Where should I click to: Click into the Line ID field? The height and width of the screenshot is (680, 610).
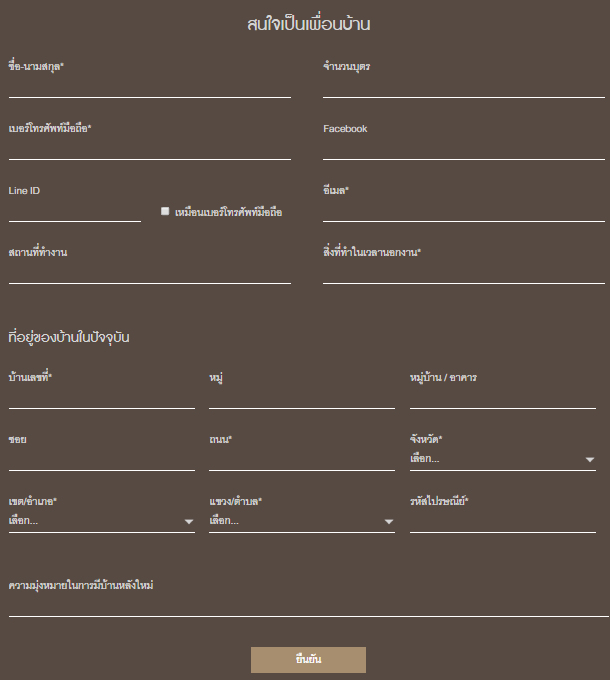click(75, 211)
